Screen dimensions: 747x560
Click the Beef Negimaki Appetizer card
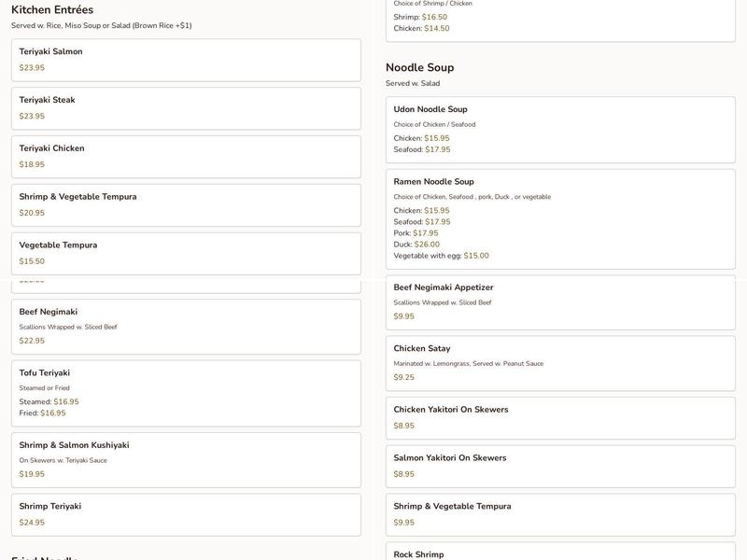[560, 302]
